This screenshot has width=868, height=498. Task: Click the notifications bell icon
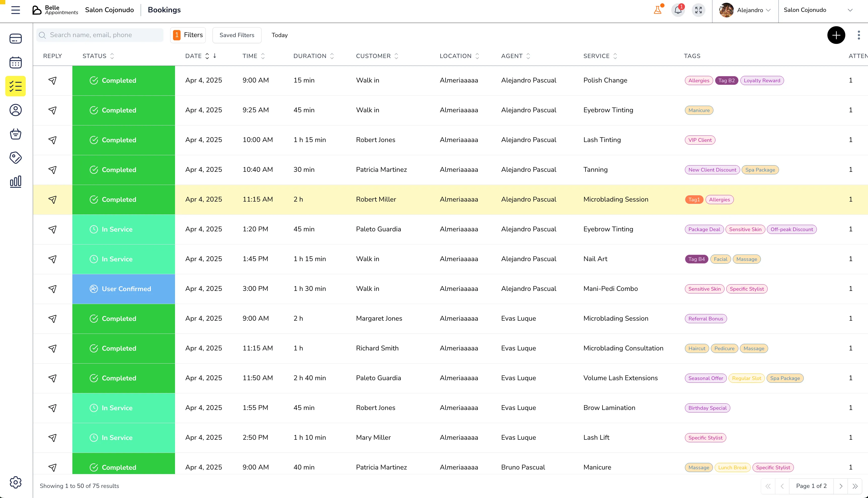[x=678, y=10]
